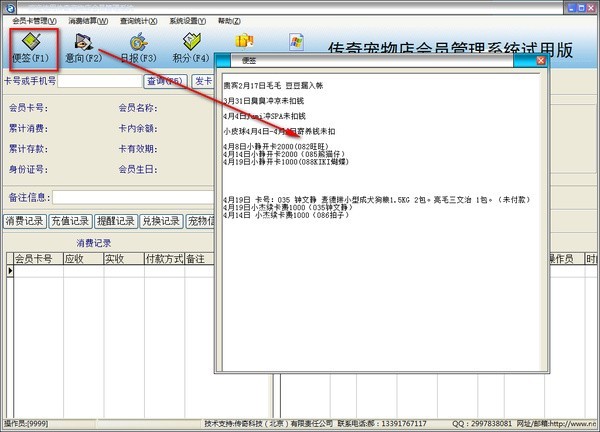
Task: Click the note line '4月14日 小杰续卡费1000(086拍子)'
Action: 286,215
